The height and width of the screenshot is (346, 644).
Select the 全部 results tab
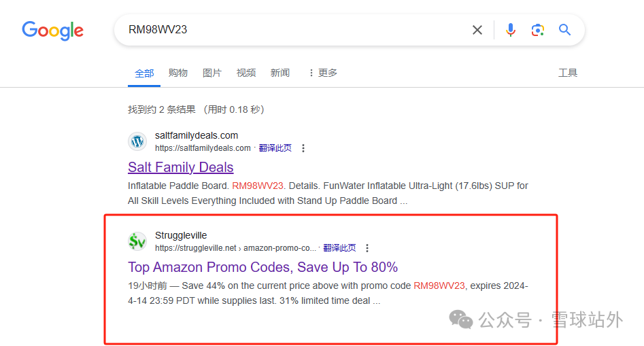point(144,73)
